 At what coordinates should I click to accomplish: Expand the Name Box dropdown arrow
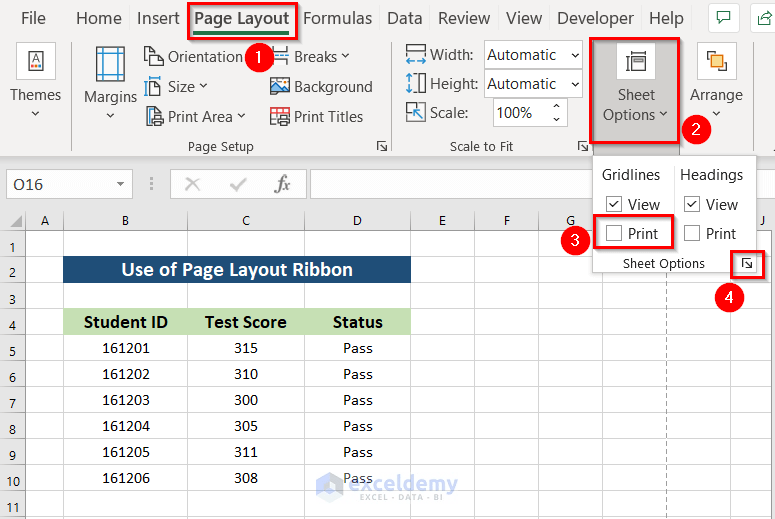pyautogui.click(x=121, y=184)
